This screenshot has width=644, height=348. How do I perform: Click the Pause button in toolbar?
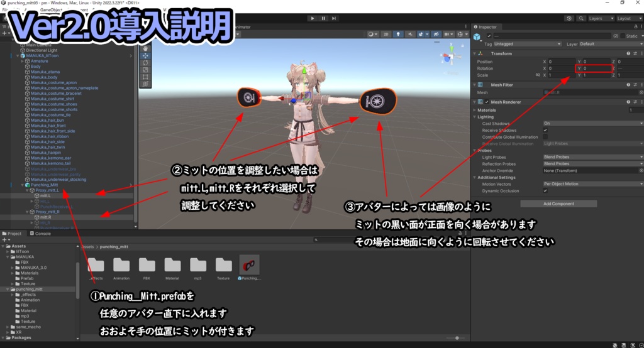(323, 18)
